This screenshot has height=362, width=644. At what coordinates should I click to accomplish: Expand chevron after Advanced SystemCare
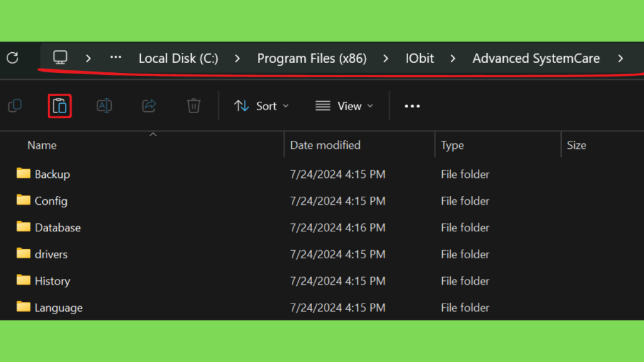[x=621, y=58]
